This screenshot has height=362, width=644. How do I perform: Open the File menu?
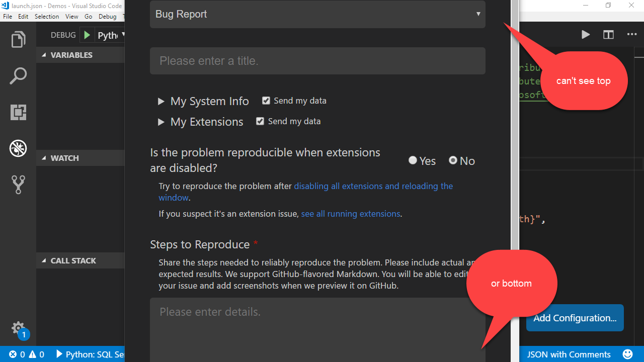(8, 16)
